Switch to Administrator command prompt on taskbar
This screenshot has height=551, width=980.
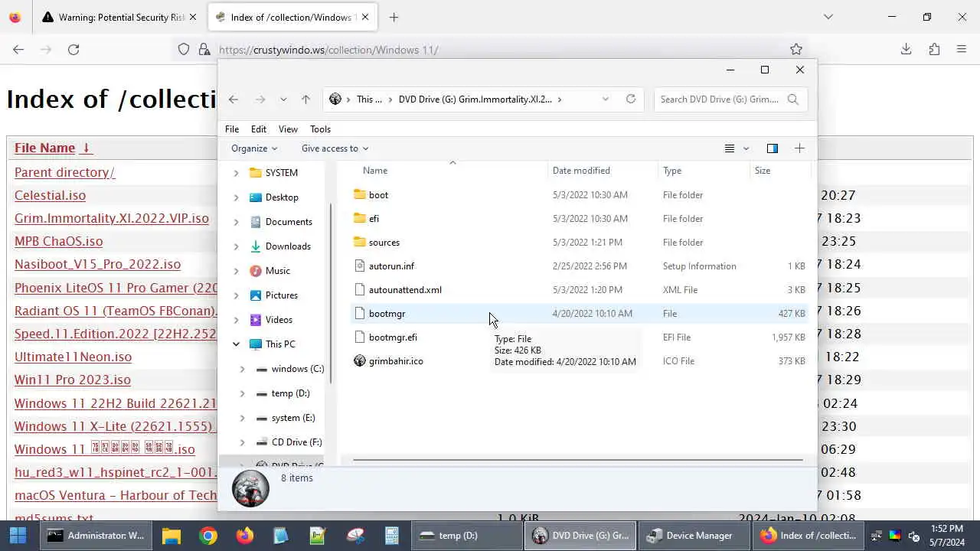96,535
